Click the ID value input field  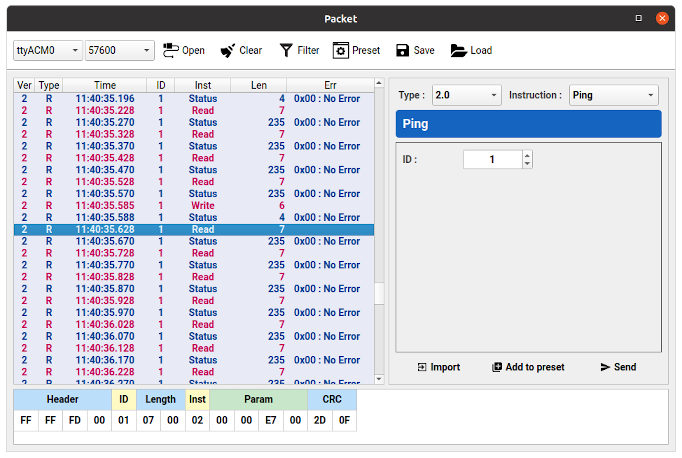[x=492, y=159]
